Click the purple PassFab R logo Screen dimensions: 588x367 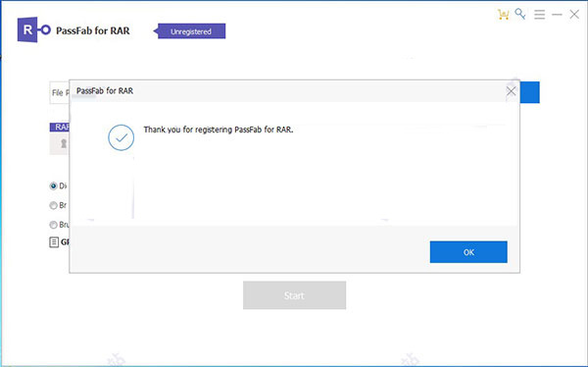pyautogui.click(x=33, y=29)
